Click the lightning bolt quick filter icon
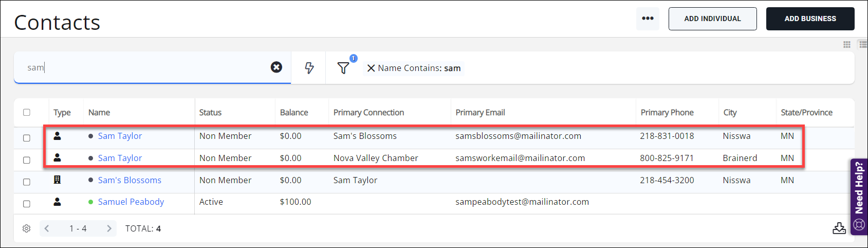 (x=309, y=68)
